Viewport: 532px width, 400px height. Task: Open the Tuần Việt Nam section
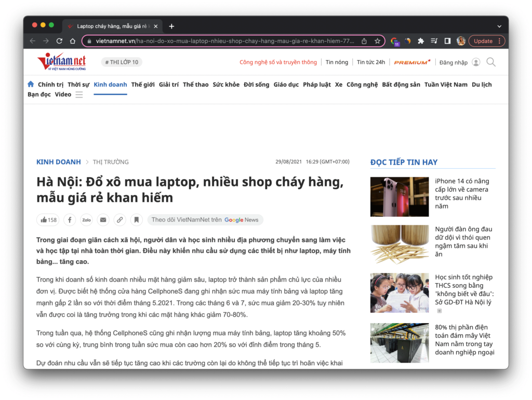click(x=446, y=85)
